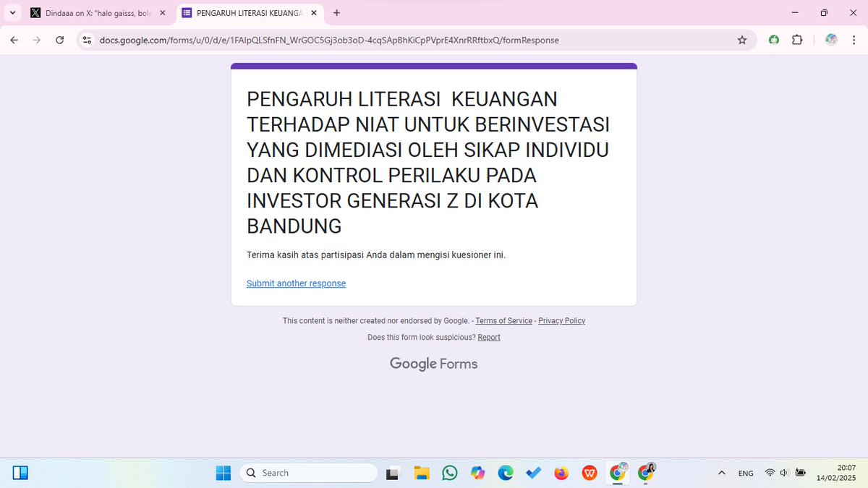Open the clock and date 20:07
868x488 pixels.
(836, 473)
